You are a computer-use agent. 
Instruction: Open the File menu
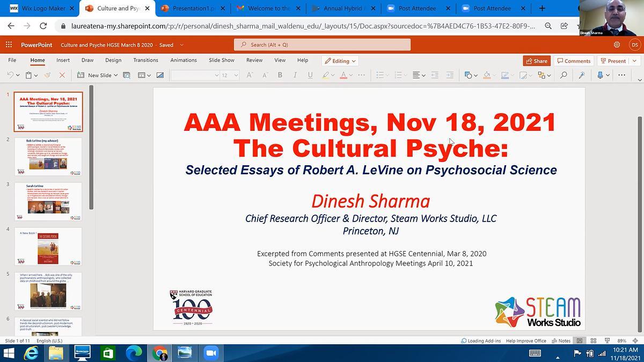pyautogui.click(x=12, y=61)
